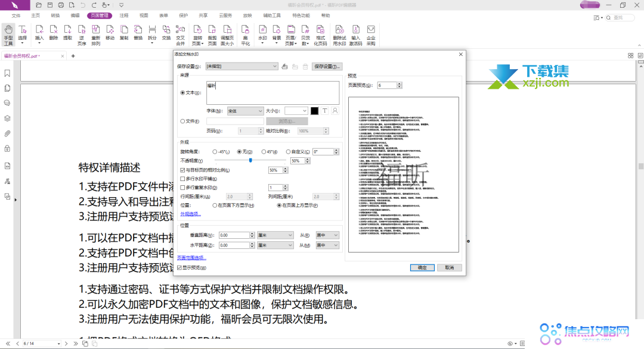
Task: Open the Bookmarks panel in left sidebar
Action: [x=7, y=73]
